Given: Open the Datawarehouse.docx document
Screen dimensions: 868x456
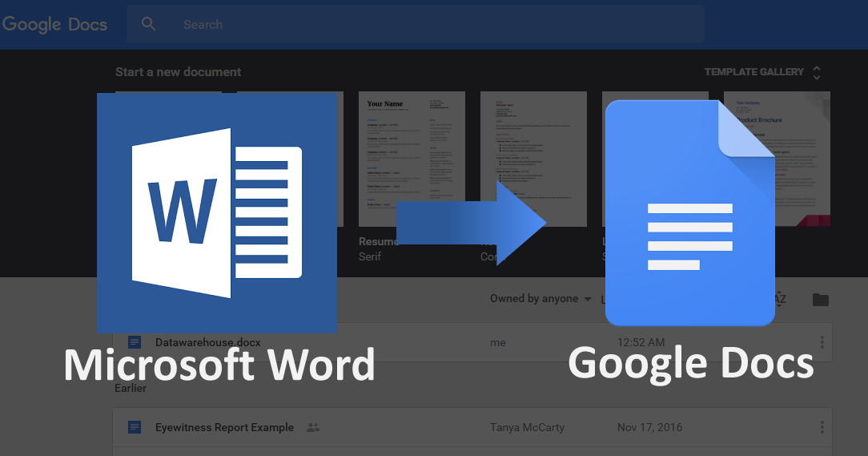Looking at the screenshot, I should 207,342.
